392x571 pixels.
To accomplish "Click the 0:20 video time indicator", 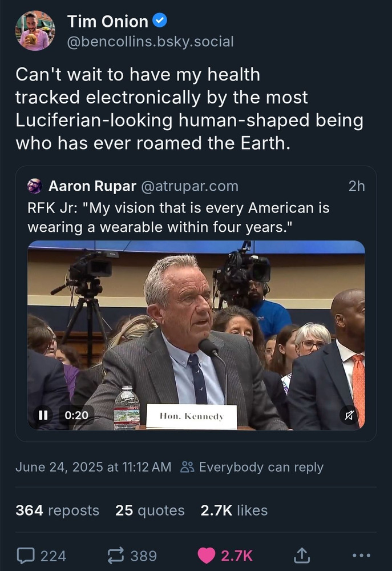I will tap(76, 415).
